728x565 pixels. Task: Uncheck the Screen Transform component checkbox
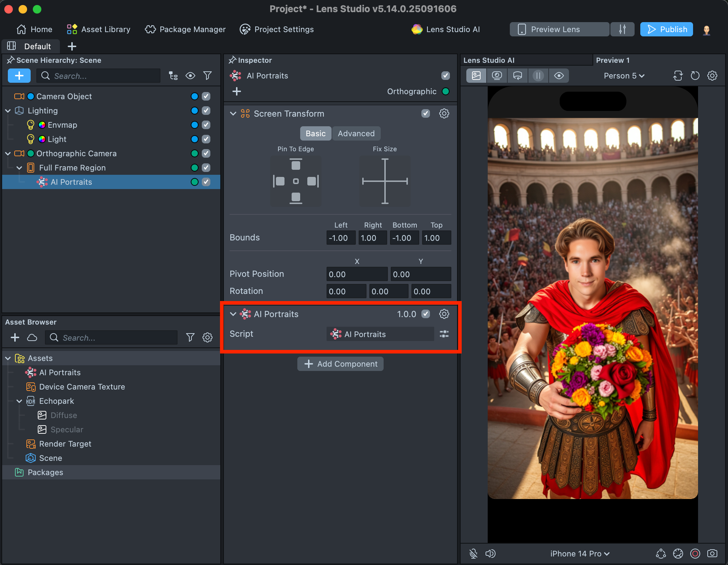tap(425, 114)
